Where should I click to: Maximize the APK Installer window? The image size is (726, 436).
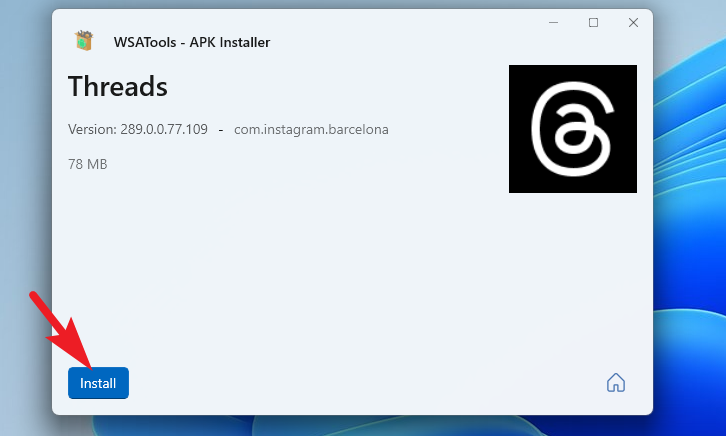(x=593, y=23)
